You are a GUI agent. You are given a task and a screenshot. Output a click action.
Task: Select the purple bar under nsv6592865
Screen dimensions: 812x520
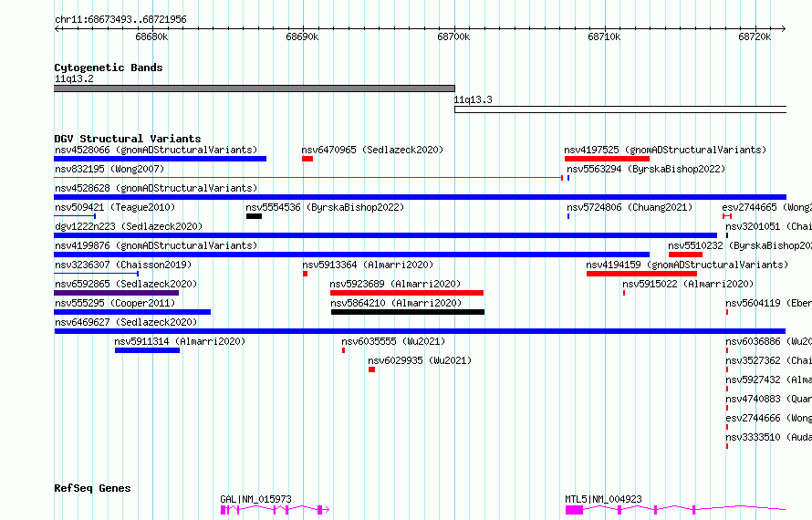point(117,293)
